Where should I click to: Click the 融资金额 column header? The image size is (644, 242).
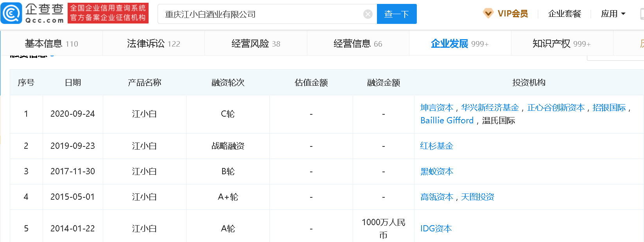tap(384, 83)
